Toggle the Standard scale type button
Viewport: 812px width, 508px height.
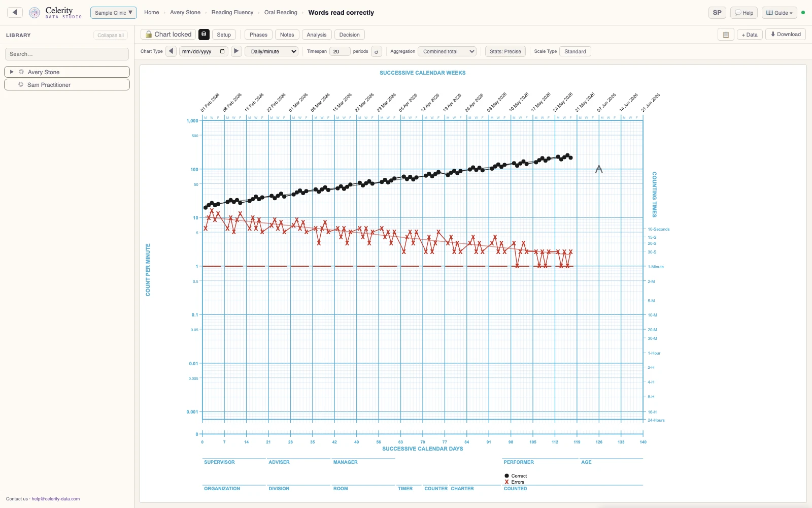coord(575,51)
